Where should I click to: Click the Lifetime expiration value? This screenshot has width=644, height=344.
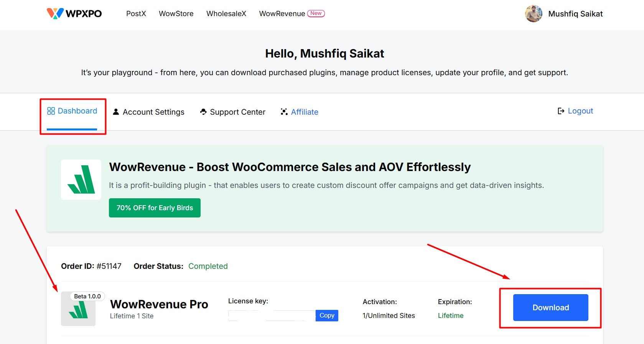[451, 316]
